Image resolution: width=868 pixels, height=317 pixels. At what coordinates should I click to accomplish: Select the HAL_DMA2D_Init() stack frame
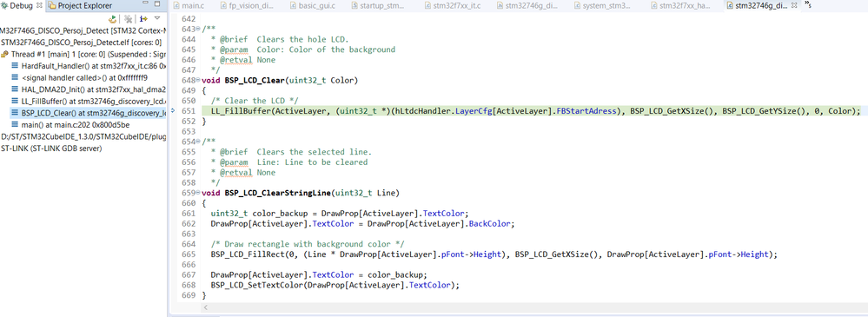89,89
